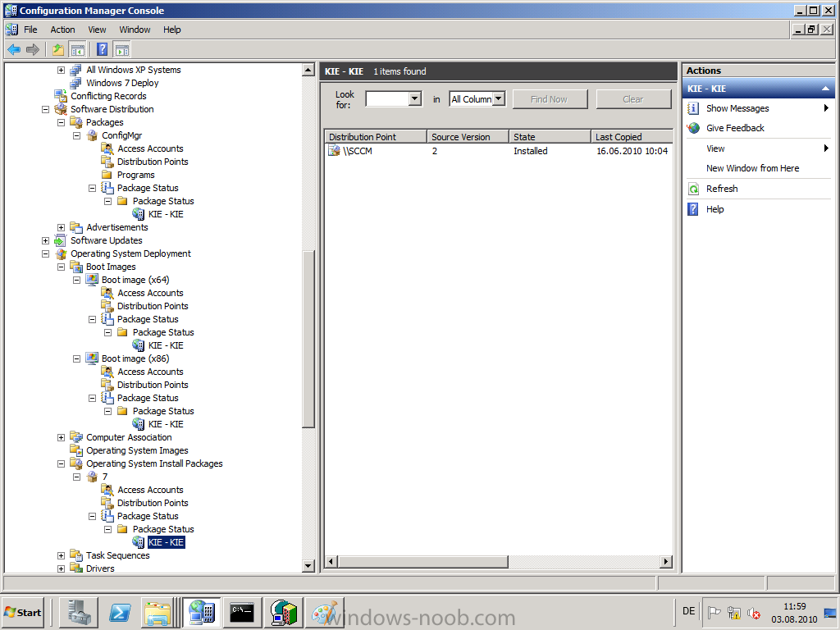Select the Drivers tree node
Viewport: 840px width, 630px height.
(x=100, y=569)
